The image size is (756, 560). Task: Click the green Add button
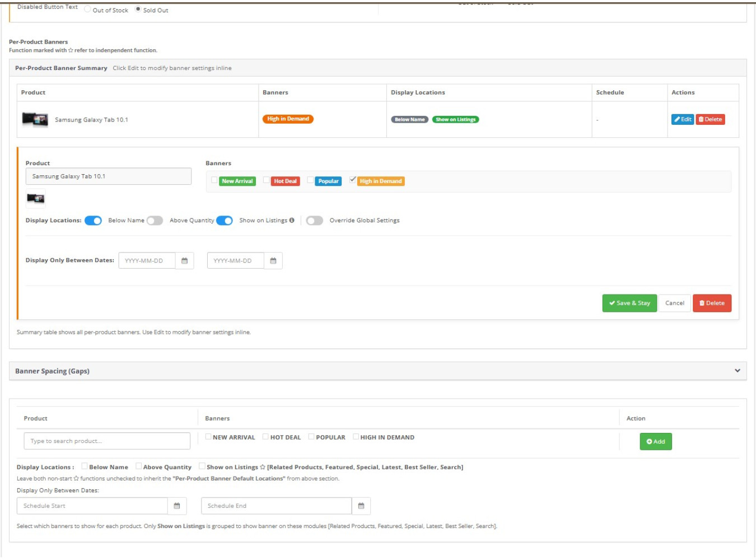pyautogui.click(x=655, y=442)
